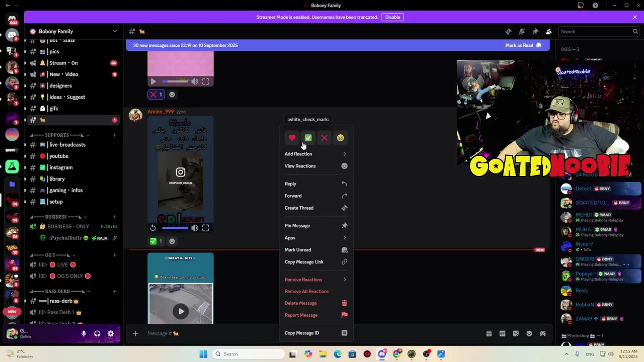Viewport: 644px width, 362px height.
Task: Click the plus attachment button in message bar
Action: [135, 333]
